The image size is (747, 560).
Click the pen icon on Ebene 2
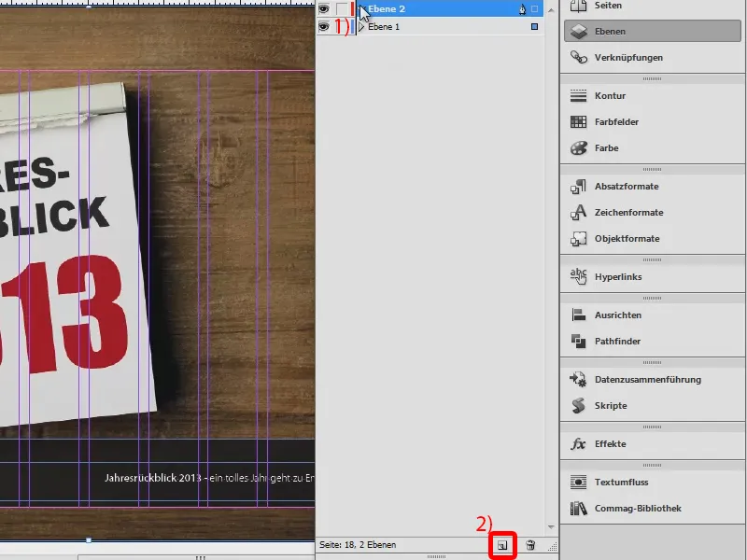(523, 9)
